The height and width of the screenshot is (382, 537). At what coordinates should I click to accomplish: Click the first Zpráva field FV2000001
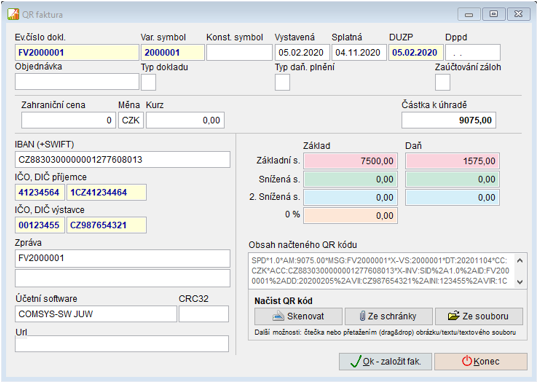click(123, 258)
